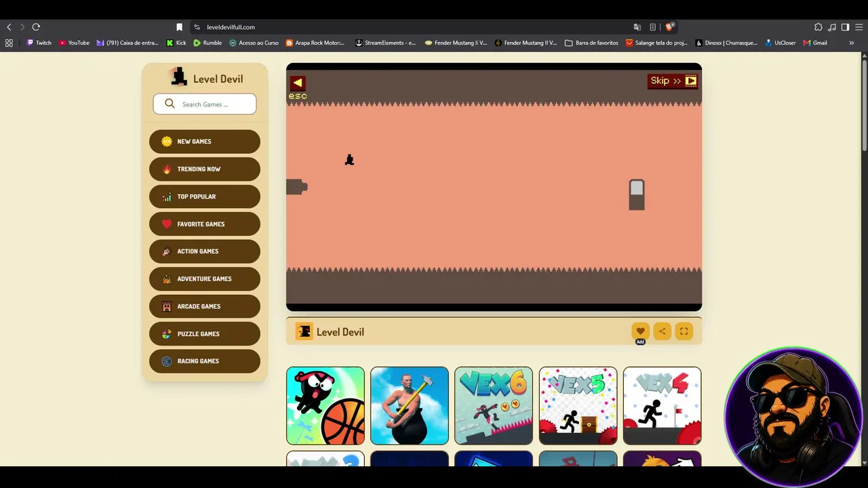Enter fullscreen with the expand button
Screen dimensions: 868x488
click(684, 331)
